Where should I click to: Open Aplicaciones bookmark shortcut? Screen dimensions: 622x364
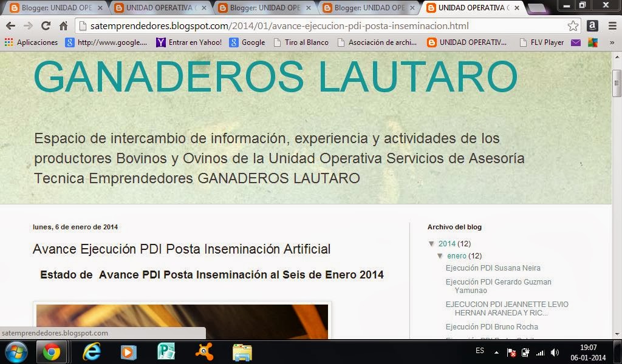pyautogui.click(x=32, y=42)
